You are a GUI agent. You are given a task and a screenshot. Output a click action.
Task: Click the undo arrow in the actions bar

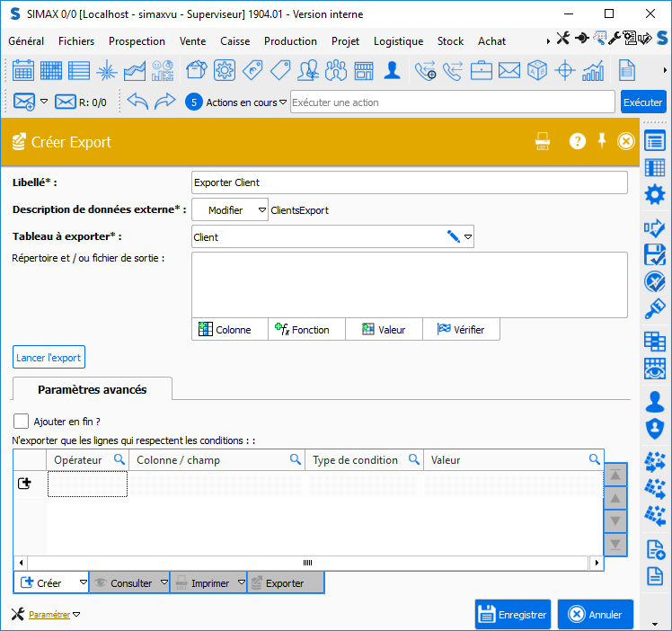(x=137, y=102)
